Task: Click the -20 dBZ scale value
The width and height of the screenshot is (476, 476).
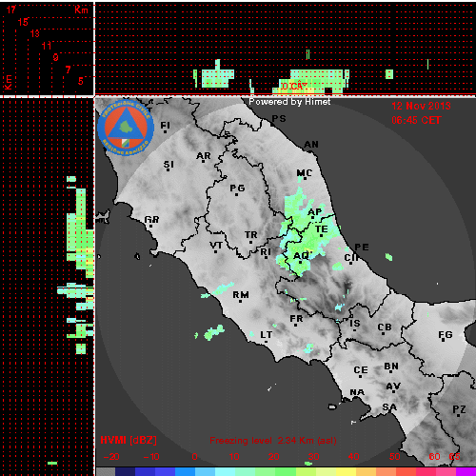Action: click(x=111, y=457)
